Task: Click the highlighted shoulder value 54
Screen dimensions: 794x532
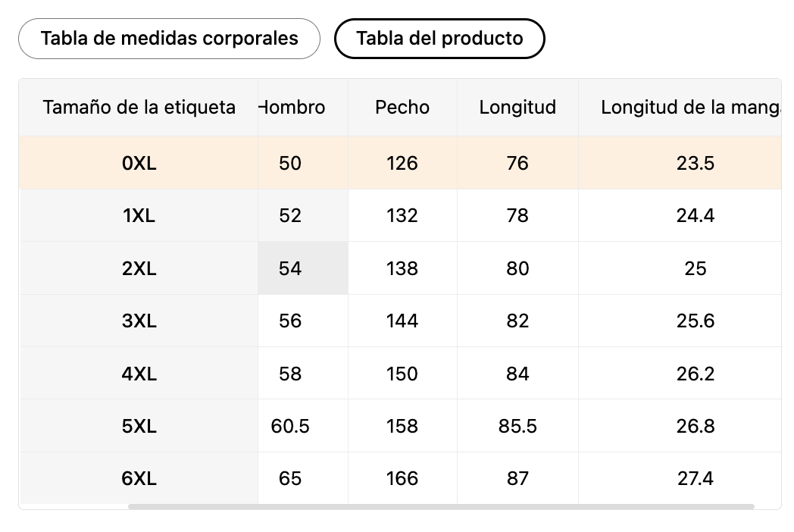Action: coord(290,268)
